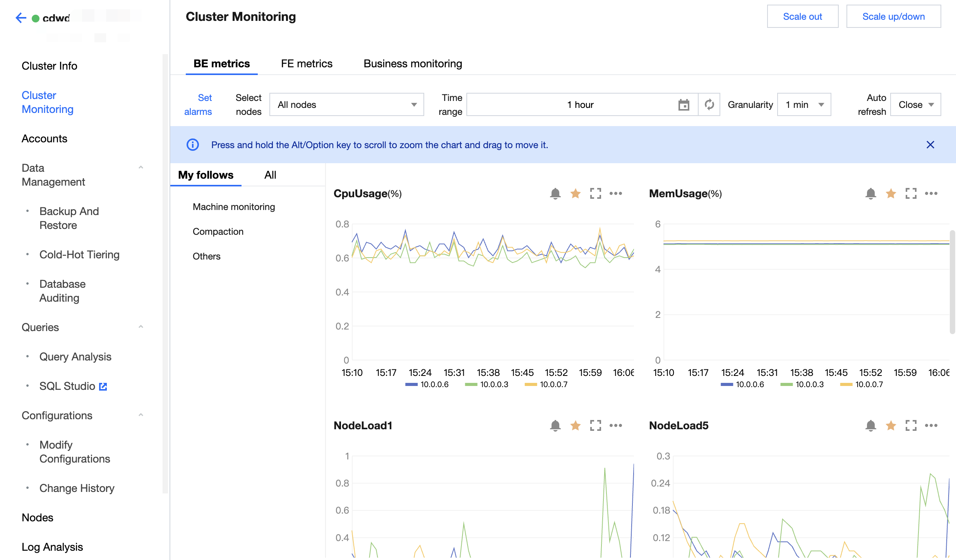The height and width of the screenshot is (560, 956).
Task: Open the Granularity 1 min dropdown
Action: click(x=804, y=104)
